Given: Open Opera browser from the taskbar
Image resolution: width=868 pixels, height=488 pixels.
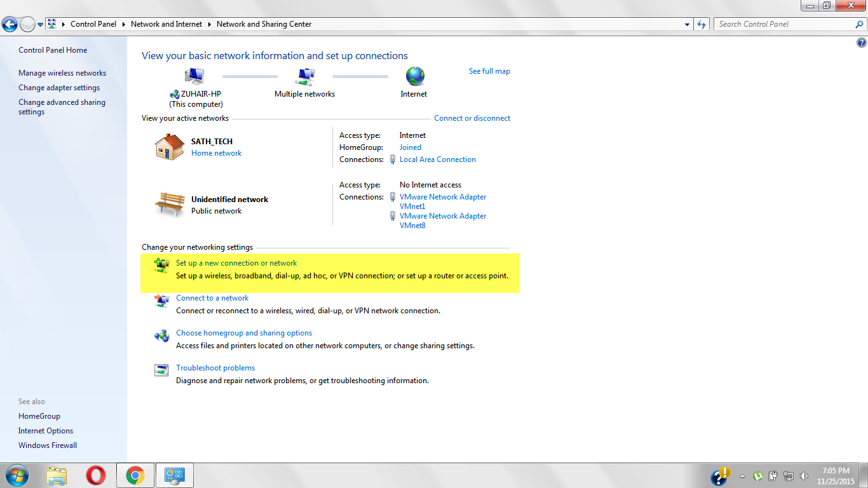Looking at the screenshot, I should click(96, 475).
